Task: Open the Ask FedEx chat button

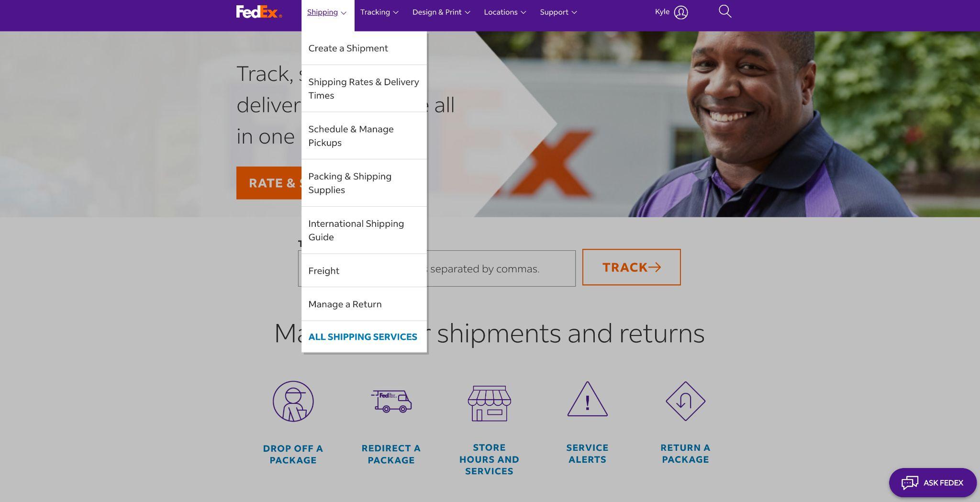Action: pos(933,482)
